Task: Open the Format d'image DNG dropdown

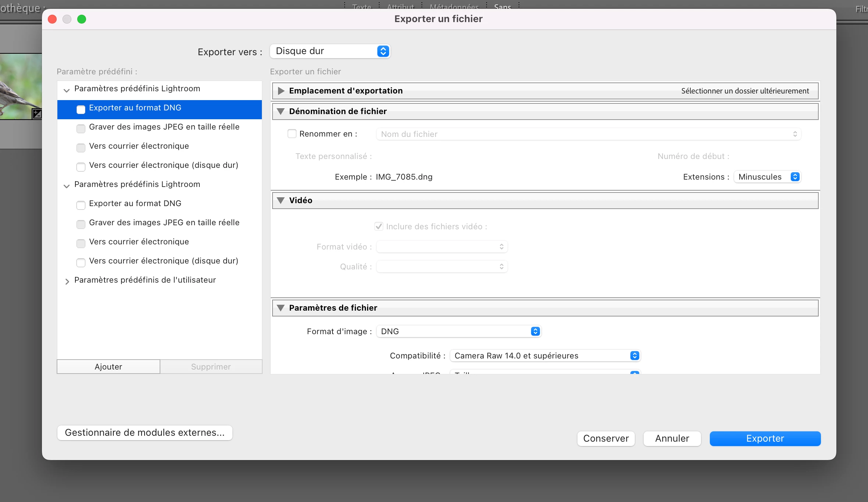Action: pos(459,331)
